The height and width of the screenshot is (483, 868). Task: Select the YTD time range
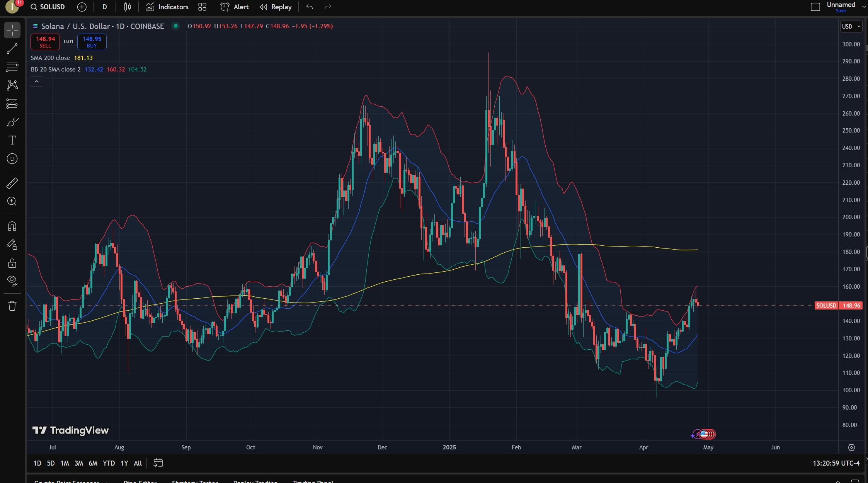click(109, 463)
